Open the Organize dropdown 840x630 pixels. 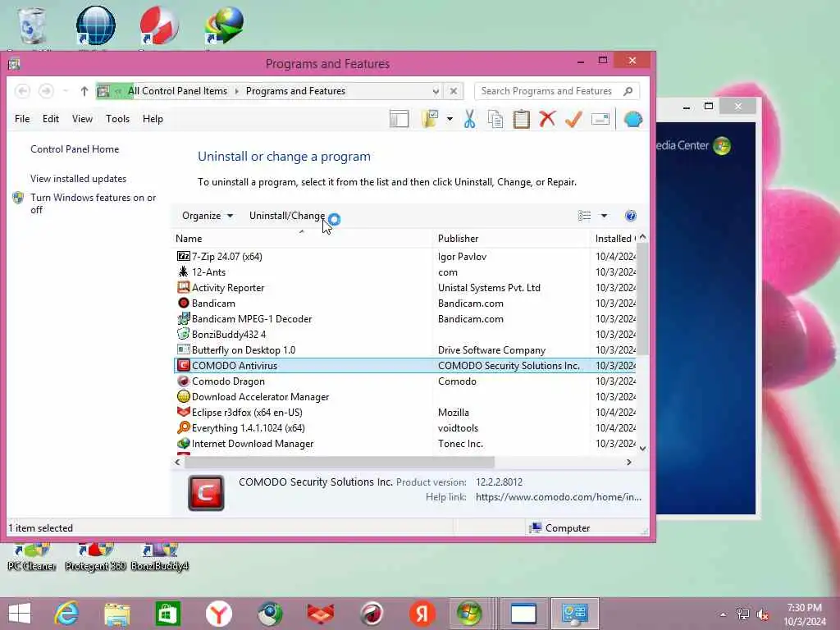tap(208, 216)
